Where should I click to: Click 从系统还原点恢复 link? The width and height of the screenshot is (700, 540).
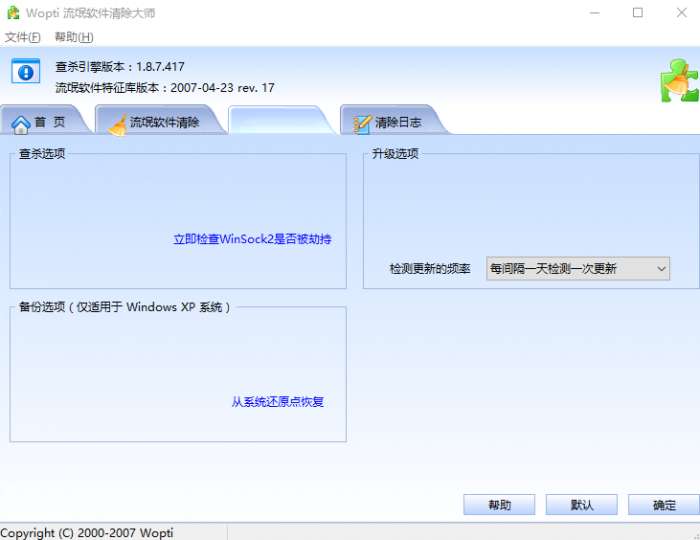click(x=278, y=402)
